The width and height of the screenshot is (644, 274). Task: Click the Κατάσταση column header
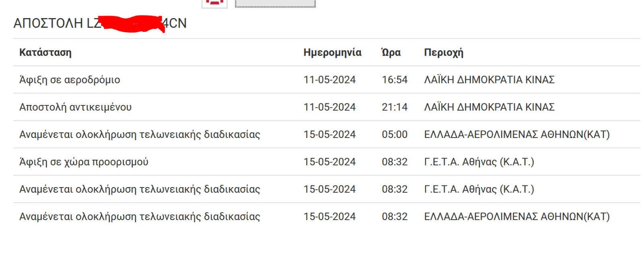pyautogui.click(x=45, y=53)
